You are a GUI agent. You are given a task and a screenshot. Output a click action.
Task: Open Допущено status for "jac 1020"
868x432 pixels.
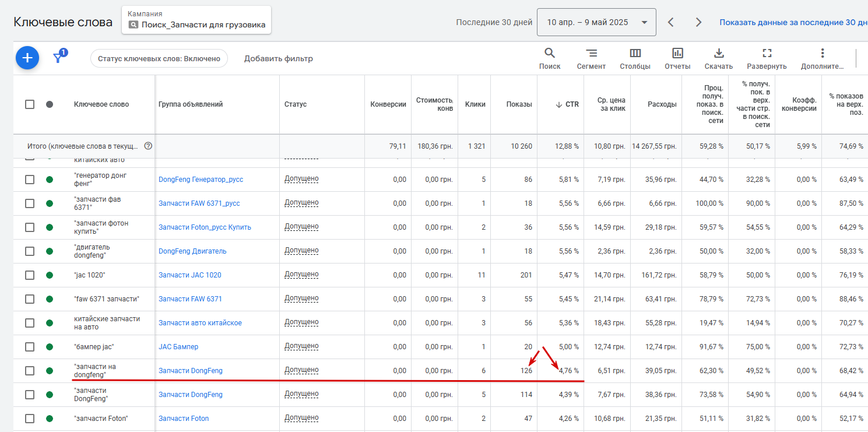301,275
